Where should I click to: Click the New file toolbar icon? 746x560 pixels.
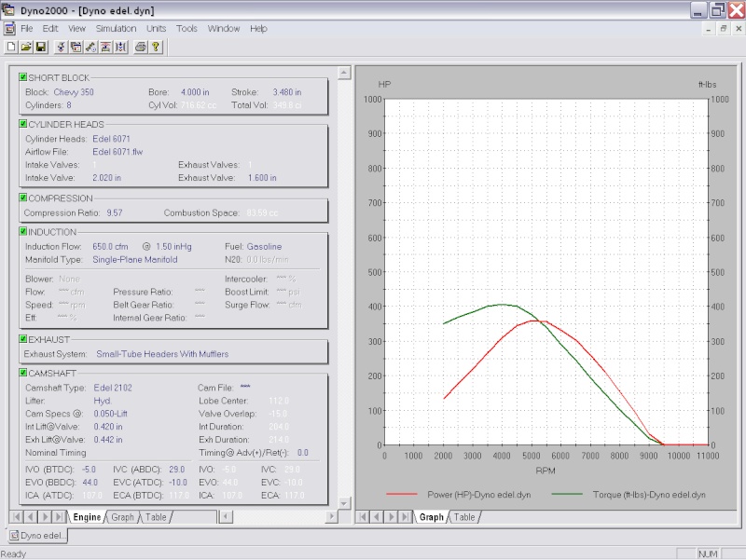(x=11, y=47)
